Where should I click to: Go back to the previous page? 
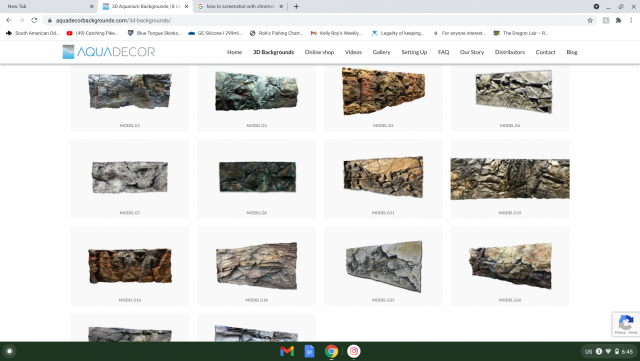tap(9, 20)
